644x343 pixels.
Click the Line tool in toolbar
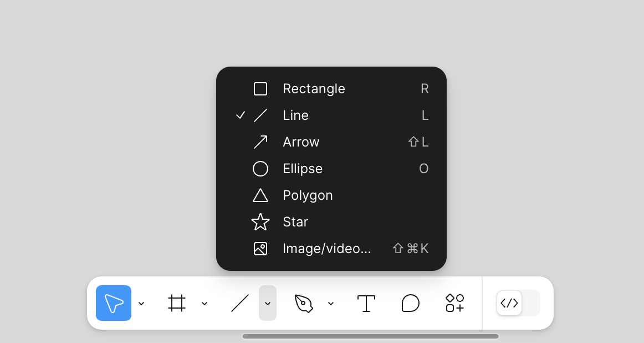tap(240, 303)
